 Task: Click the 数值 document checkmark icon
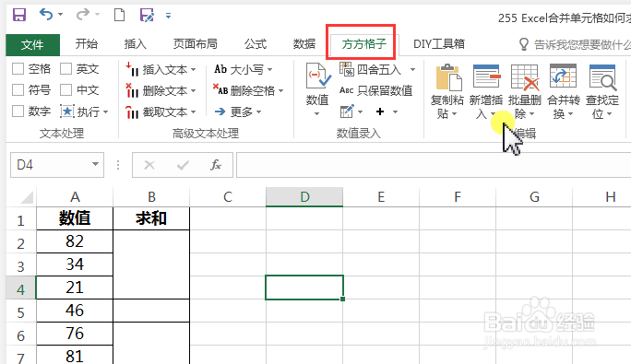[x=318, y=76]
